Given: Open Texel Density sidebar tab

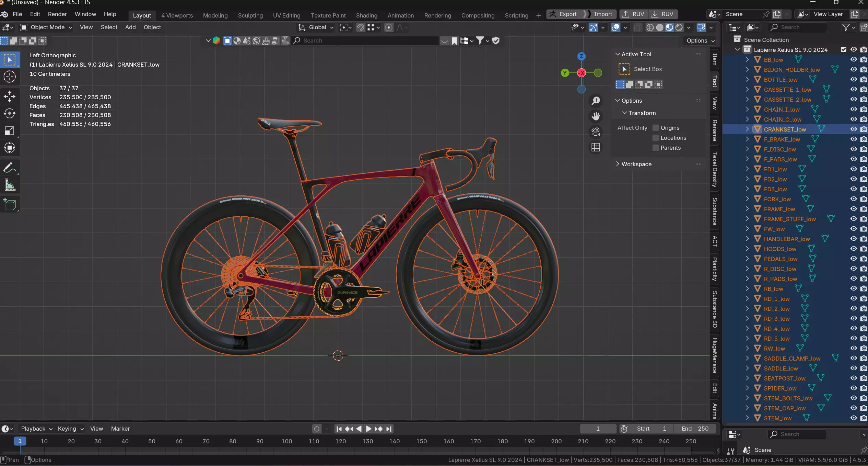Looking at the screenshot, I should tap(715, 170).
